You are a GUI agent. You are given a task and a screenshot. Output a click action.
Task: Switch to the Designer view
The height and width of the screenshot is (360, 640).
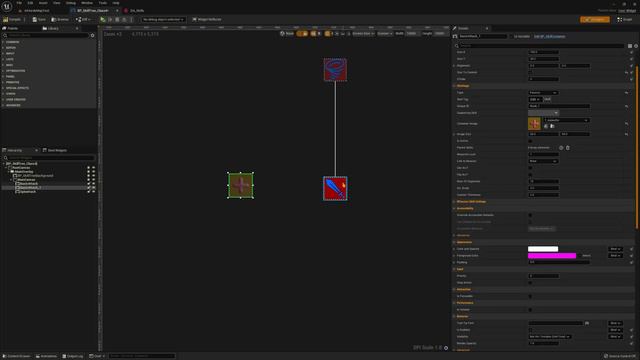tap(595, 19)
